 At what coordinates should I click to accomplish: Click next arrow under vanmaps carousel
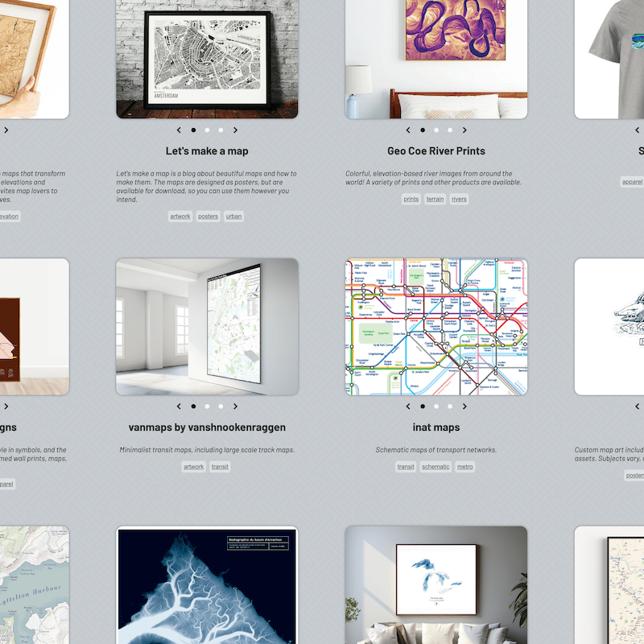click(x=235, y=407)
